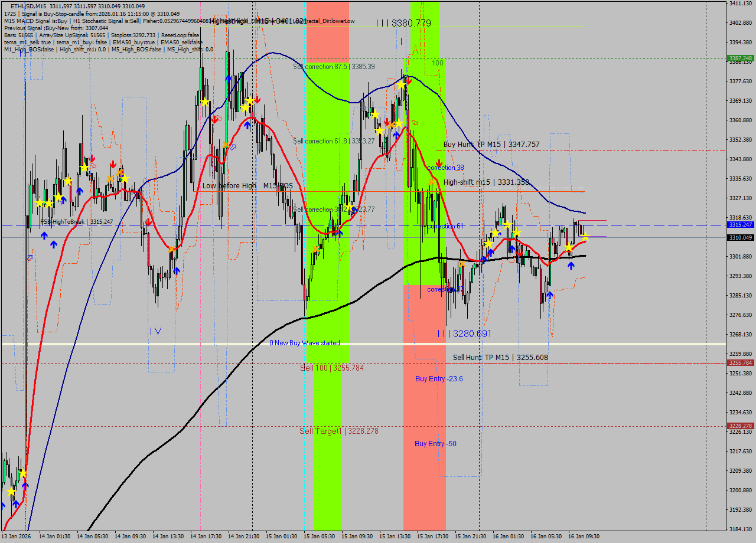Select the Buy Hunt TP M15 3347.757 label
Screen dimensions: 756x543
(x=491, y=144)
